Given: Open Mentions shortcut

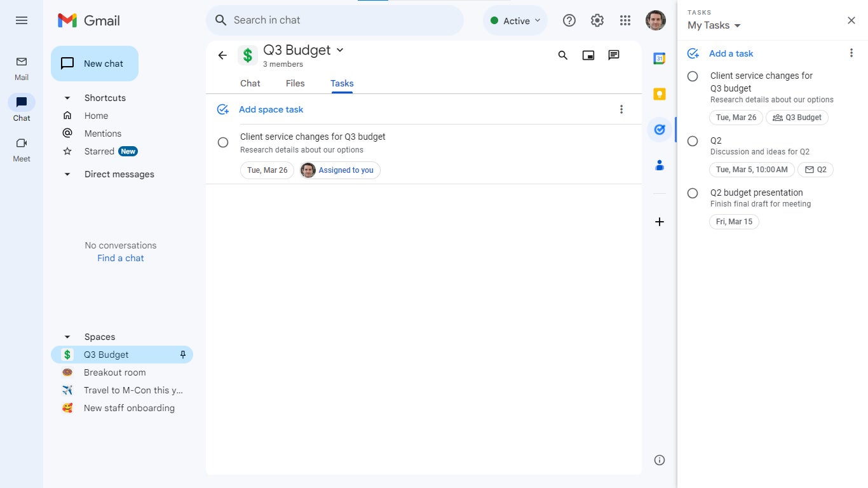Looking at the screenshot, I should pyautogui.click(x=102, y=133).
